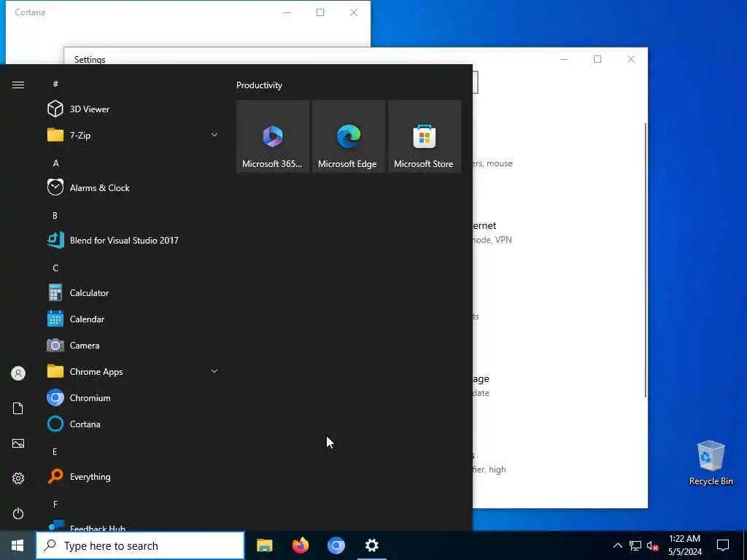Open the Chrome Apps folder
Image resolution: width=747 pixels, height=560 pixels.
[x=133, y=371]
